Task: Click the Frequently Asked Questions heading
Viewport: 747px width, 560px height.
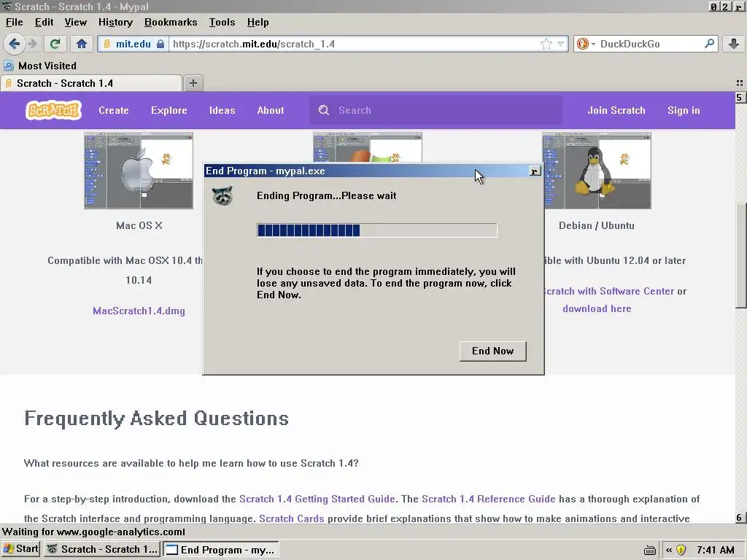Action: (156, 419)
